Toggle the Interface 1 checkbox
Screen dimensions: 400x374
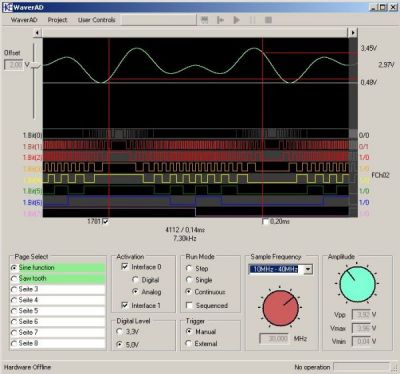[125, 305]
